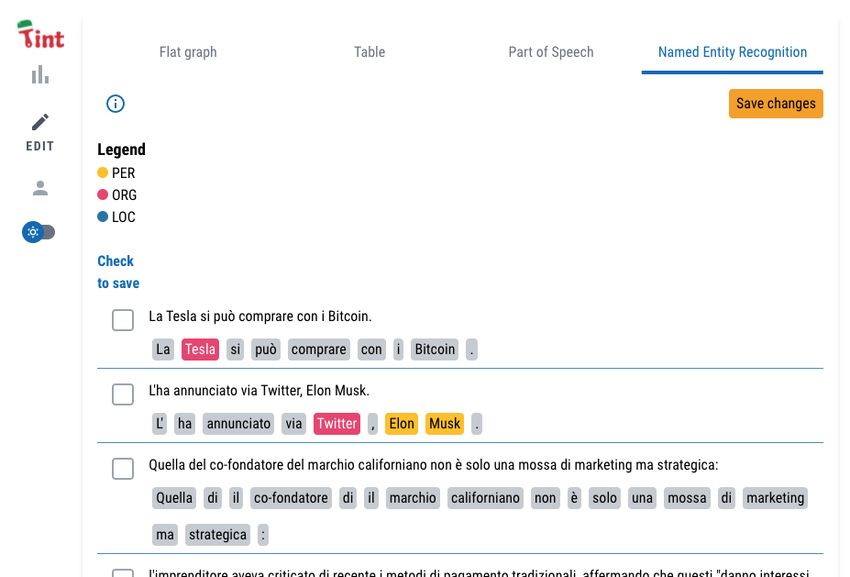850x577 pixels.
Task: Select the Named Entity Recognition tab
Action: 732,52
